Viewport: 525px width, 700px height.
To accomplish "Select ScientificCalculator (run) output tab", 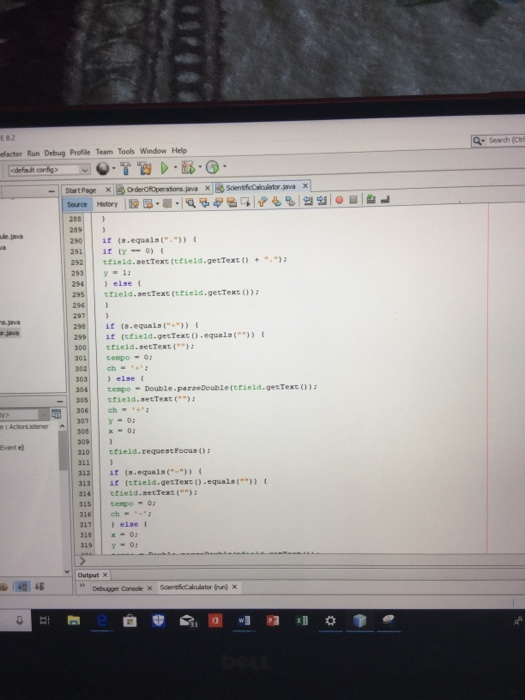I will click(194, 587).
